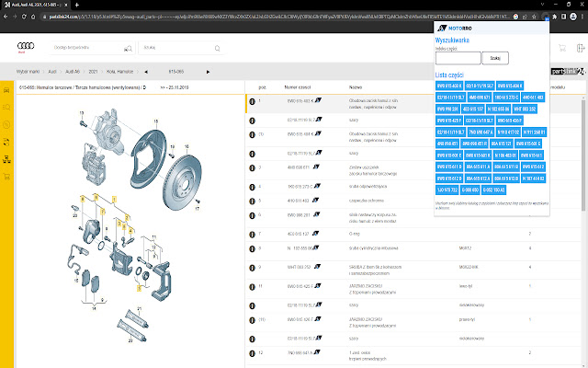Image resolution: width=588 pixels, height=368 pixels.
Task: Select 4H0 611 483 part button
Action: 533,98
